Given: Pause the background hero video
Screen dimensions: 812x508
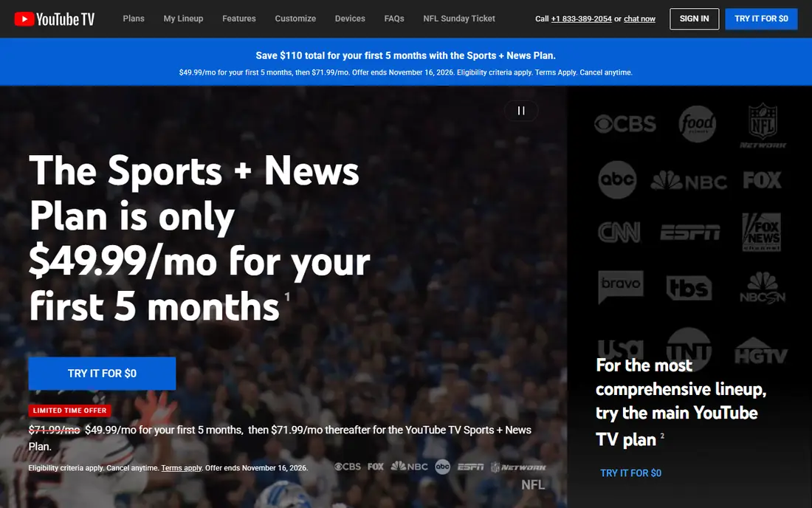Looking at the screenshot, I should [x=521, y=110].
